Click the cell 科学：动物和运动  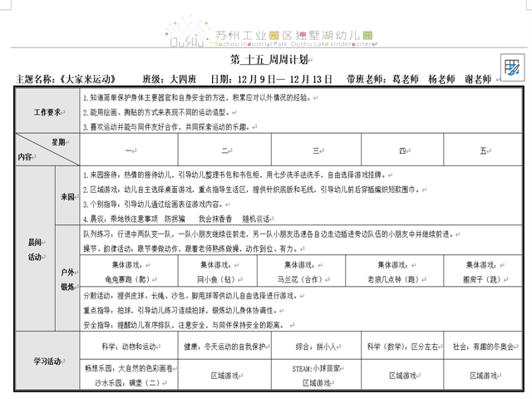129,347
